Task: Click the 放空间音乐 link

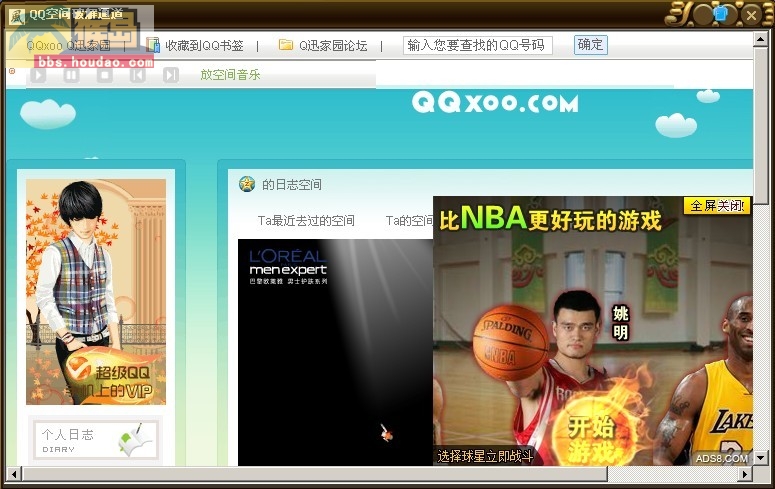Action: click(230, 75)
